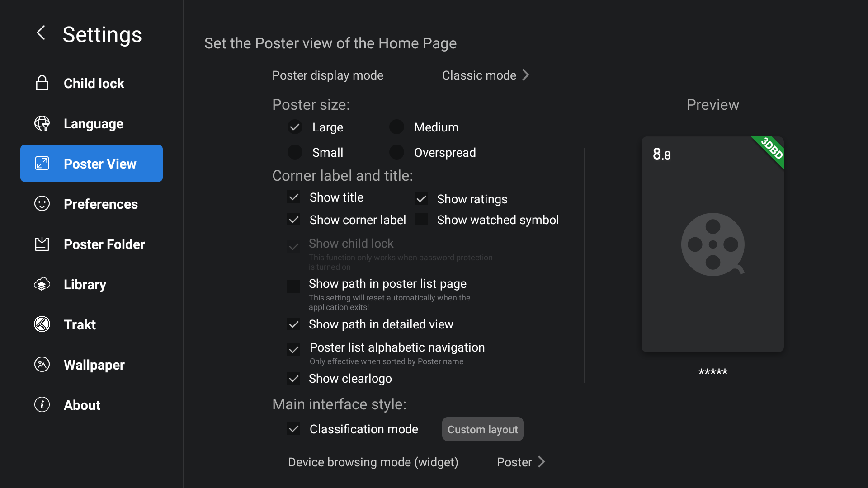Image resolution: width=868 pixels, height=488 pixels.
Task: Select the Wallpaper picture icon
Action: [x=42, y=365]
